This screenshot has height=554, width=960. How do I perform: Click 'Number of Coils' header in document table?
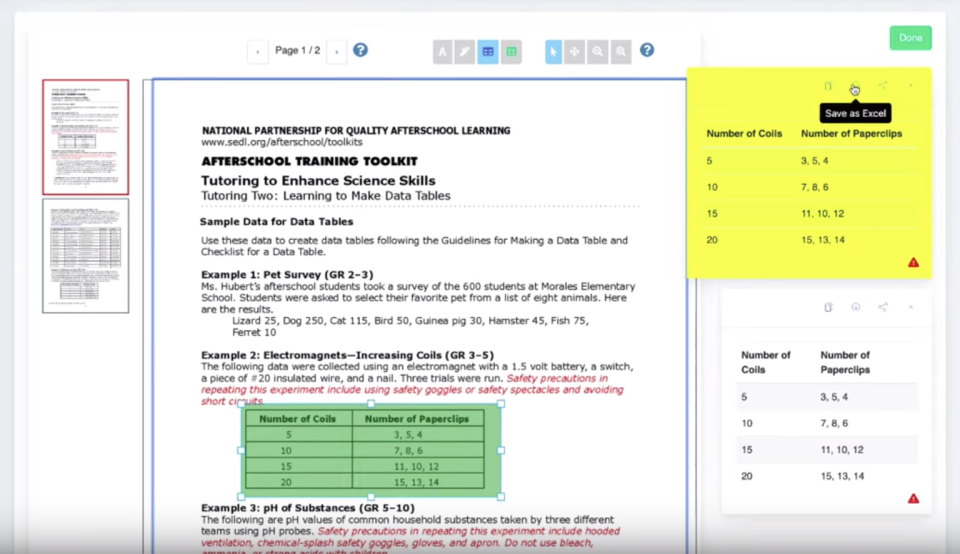[x=298, y=419]
